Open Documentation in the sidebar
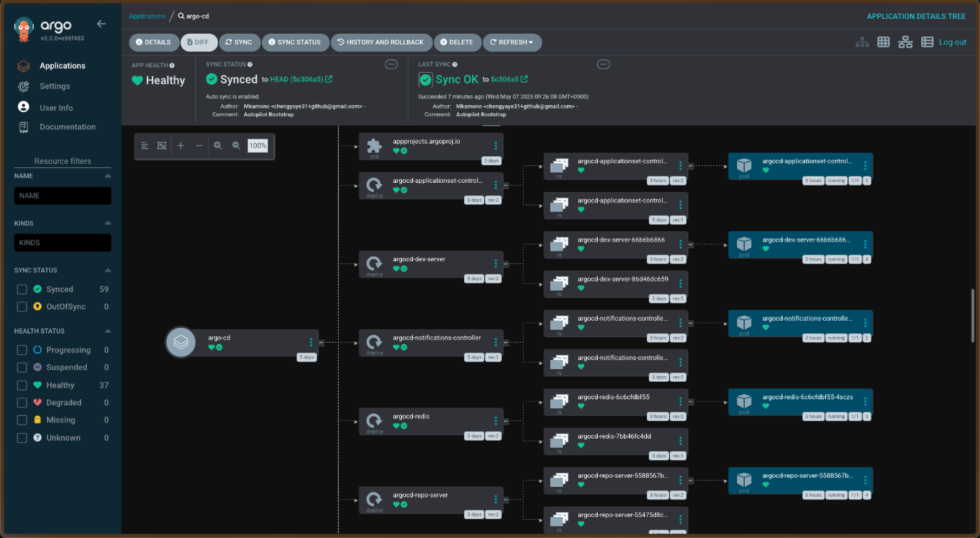980x538 pixels. click(x=68, y=127)
